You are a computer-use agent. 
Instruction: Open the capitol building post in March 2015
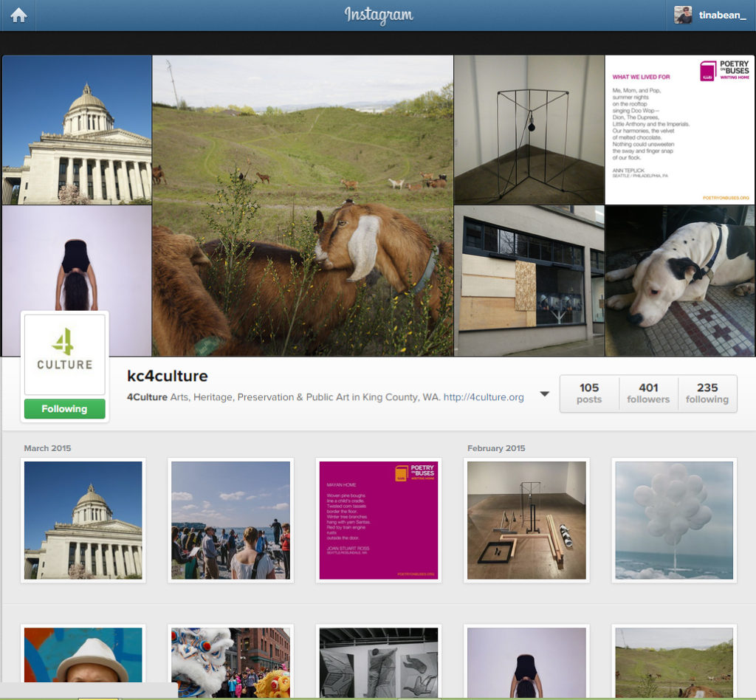pyautogui.click(x=83, y=520)
